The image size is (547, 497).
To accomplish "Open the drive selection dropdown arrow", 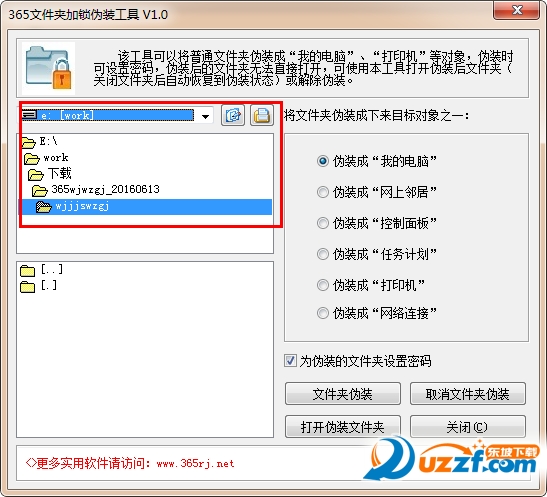I will click(205, 116).
